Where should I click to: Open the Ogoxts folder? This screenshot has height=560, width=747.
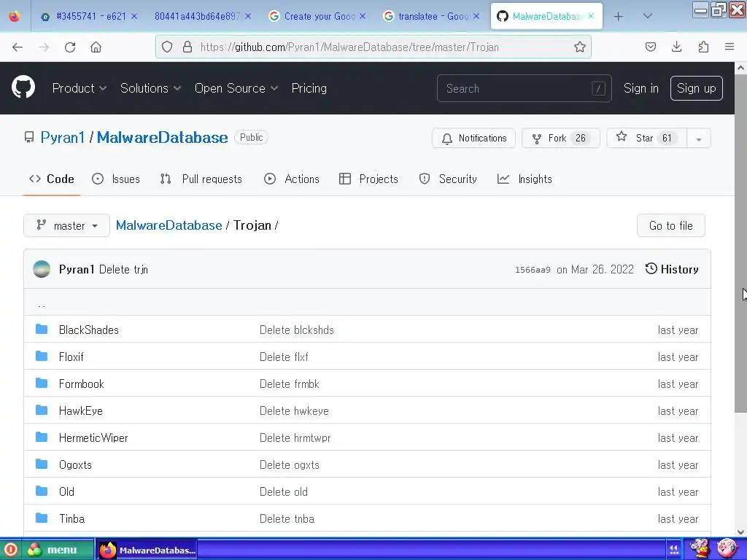click(75, 464)
